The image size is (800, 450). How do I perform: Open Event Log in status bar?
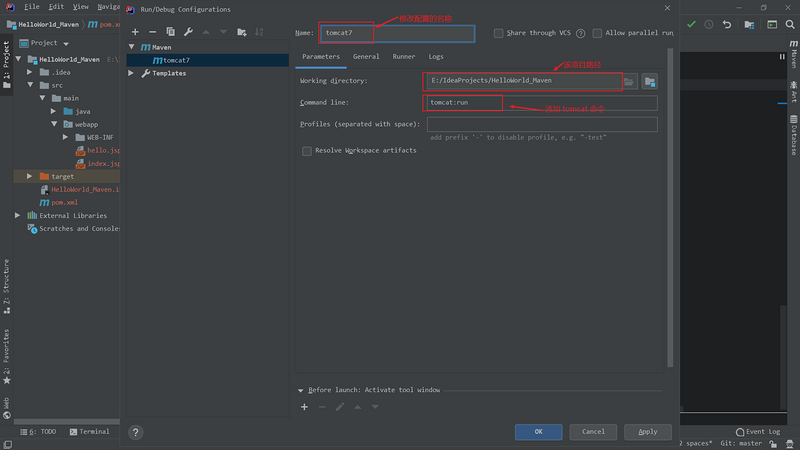pyautogui.click(x=763, y=431)
